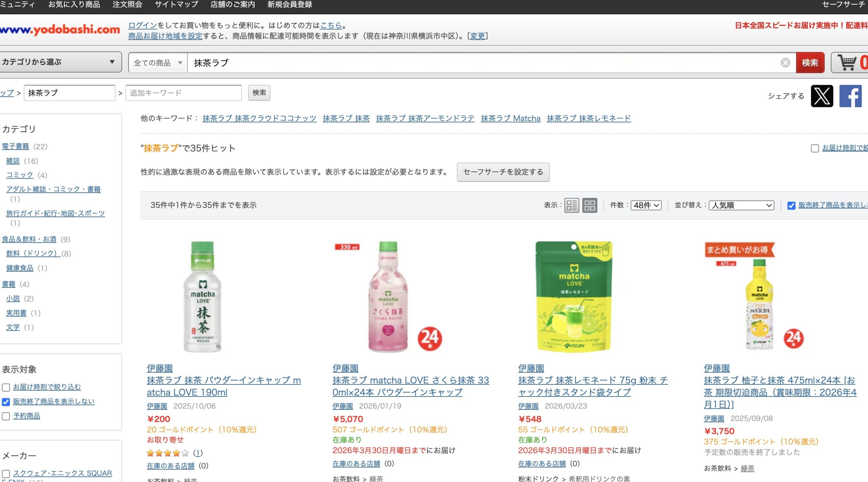
Task: Switch to grid view display icon
Action: pyautogui.click(x=590, y=205)
